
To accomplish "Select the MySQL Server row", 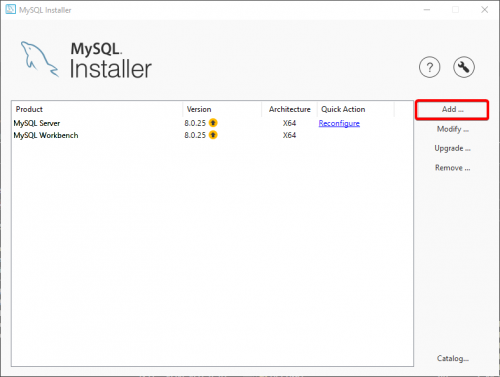I will 212,123.
